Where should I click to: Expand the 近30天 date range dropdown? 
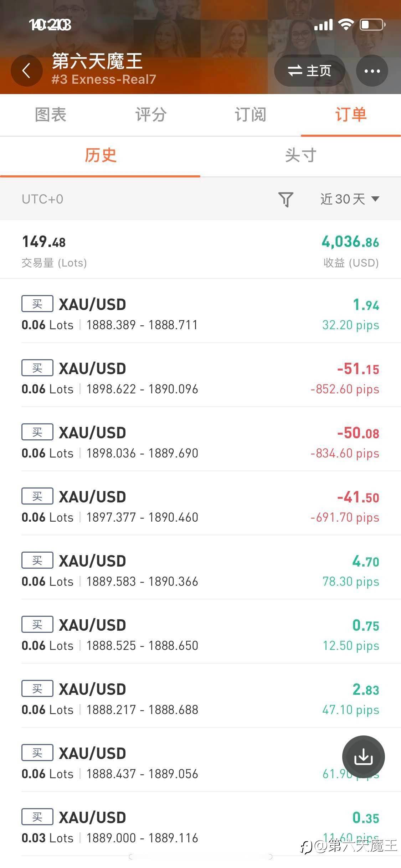pyautogui.click(x=350, y=199)
